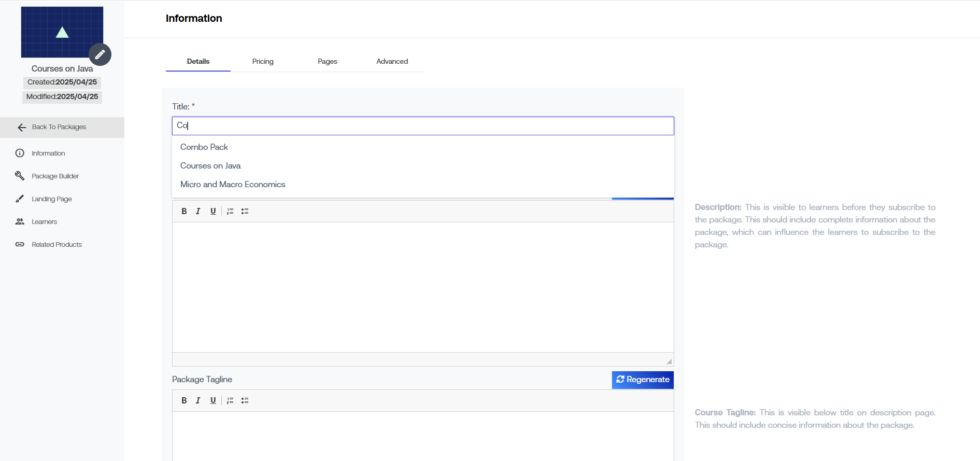Viewport: 980px width, 461px height.
Task: Pick Micro and Macro Economics suggestion
Action: pyautogui.click(x=233, y=185)
